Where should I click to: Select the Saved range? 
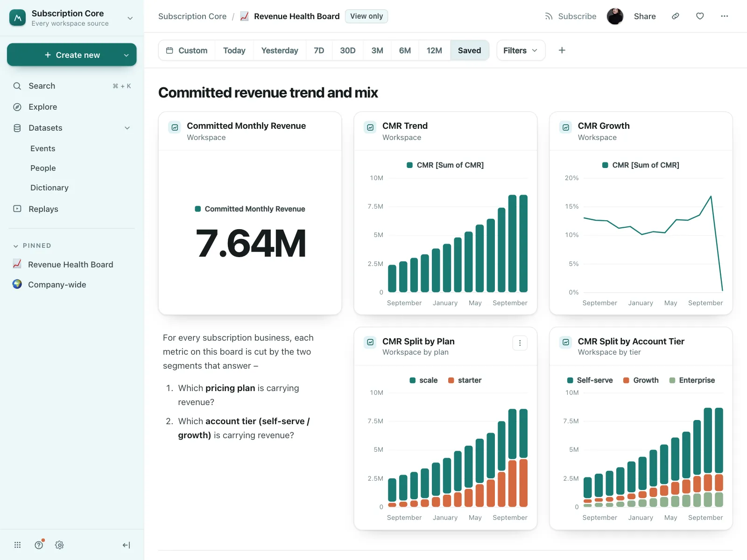pyautogui.click(x=470, y=50)
